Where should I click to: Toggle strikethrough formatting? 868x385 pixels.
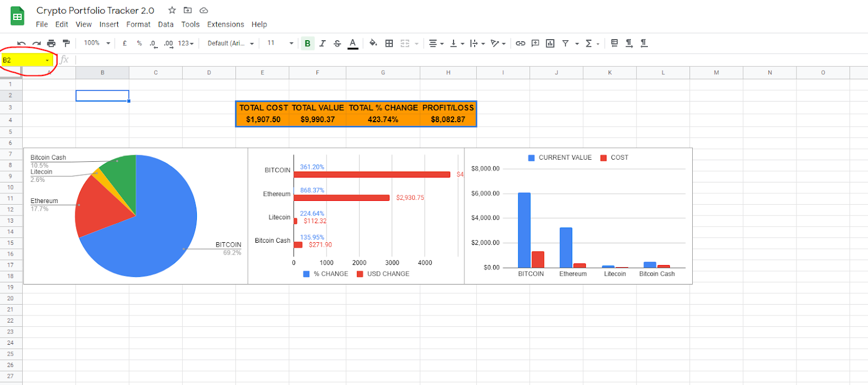pos(337,43)
